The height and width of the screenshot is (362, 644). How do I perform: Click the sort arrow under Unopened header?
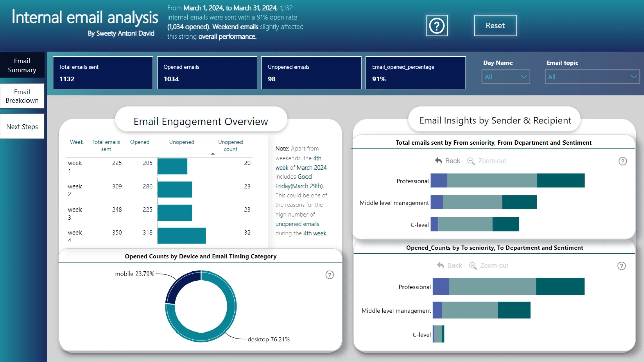[213, 154]
